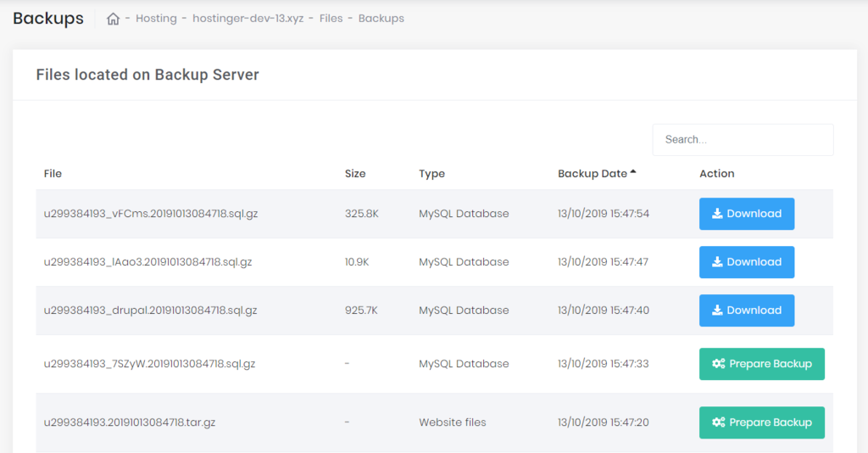Screen dimensions: 868x453
Task: Click the Backups breadcrumb item
Action: point(381,19)
